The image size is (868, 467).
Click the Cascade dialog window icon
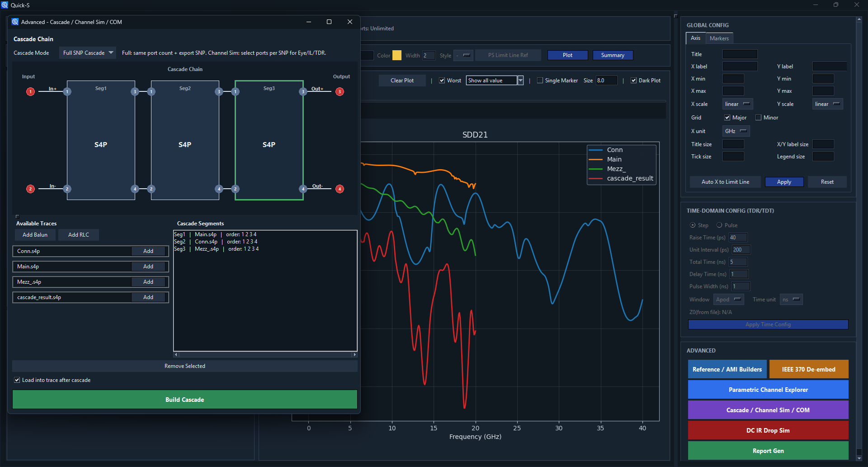tap(15, 22)
